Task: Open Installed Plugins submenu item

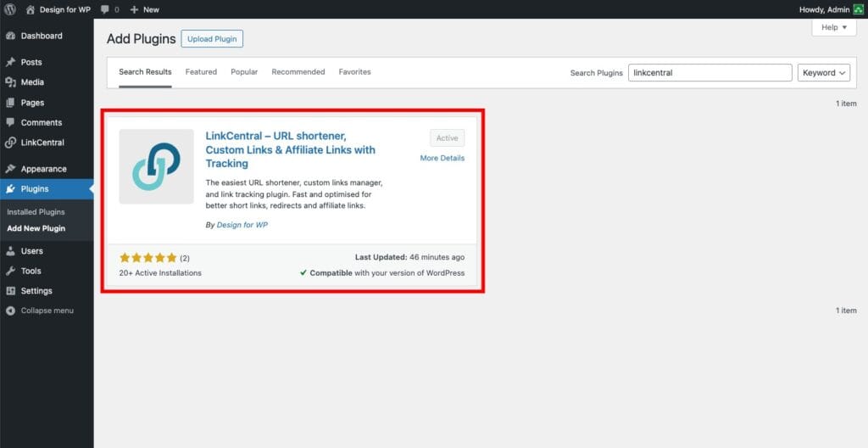Action: click(x=36, y=212)
